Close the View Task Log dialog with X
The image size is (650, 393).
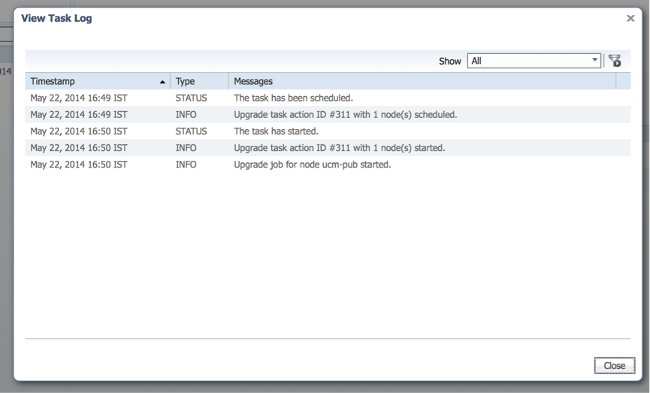pos(631,18)
